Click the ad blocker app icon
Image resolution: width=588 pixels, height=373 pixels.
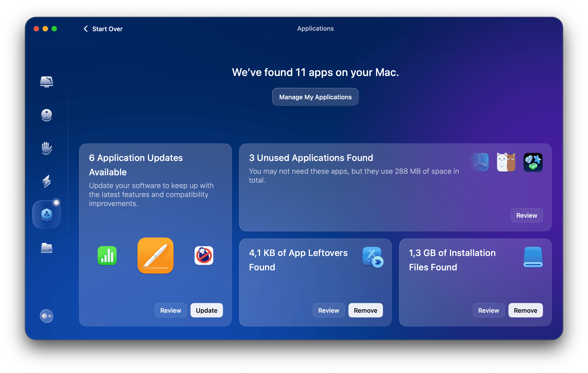[204, 256]
